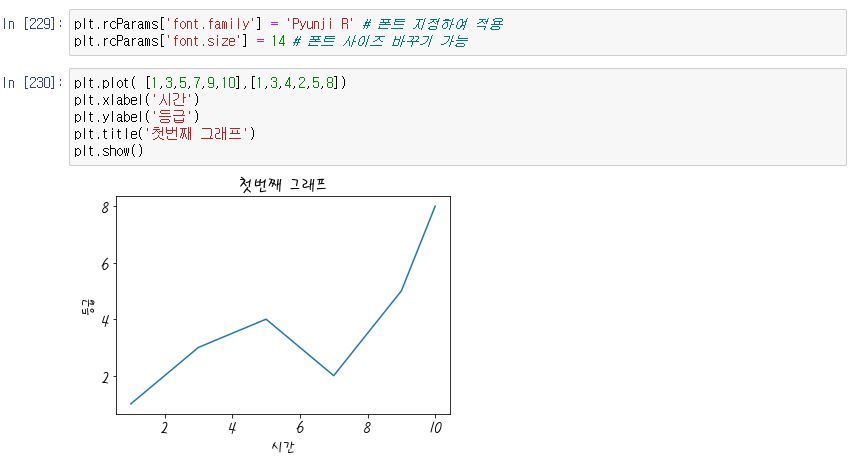Click the font.family rcParams code line
The width and height of the screenshot is (852, 463).
pos(289,24)
